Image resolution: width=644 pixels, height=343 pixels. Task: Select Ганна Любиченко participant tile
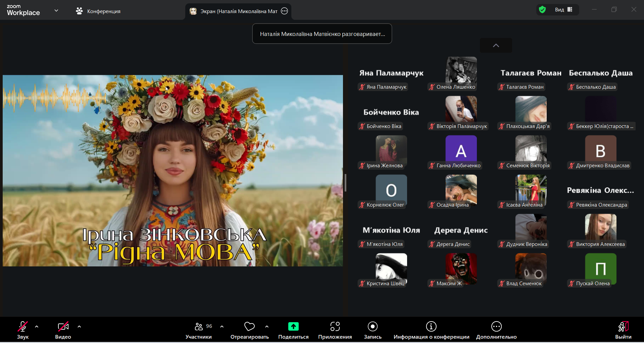tap(461, 152)
